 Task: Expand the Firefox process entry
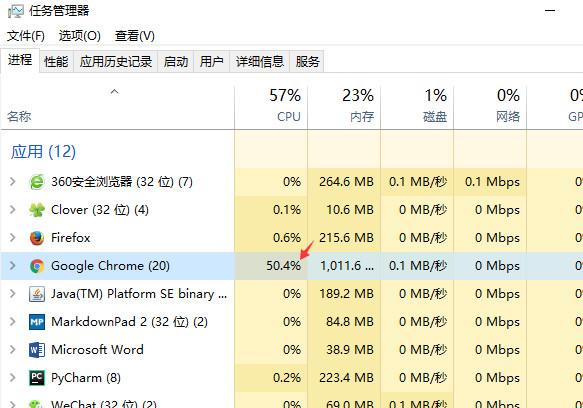pyautogui.click(x=13, y=238)
